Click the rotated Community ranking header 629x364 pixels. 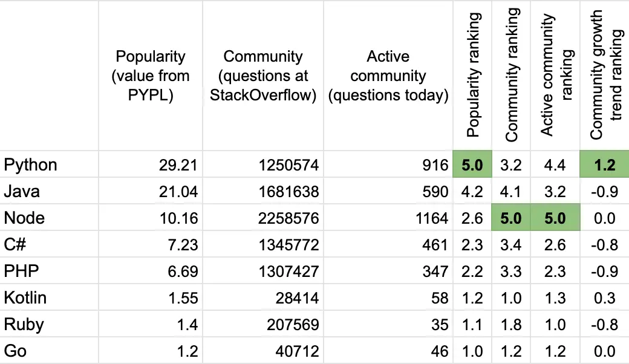[x=511, y=76]
